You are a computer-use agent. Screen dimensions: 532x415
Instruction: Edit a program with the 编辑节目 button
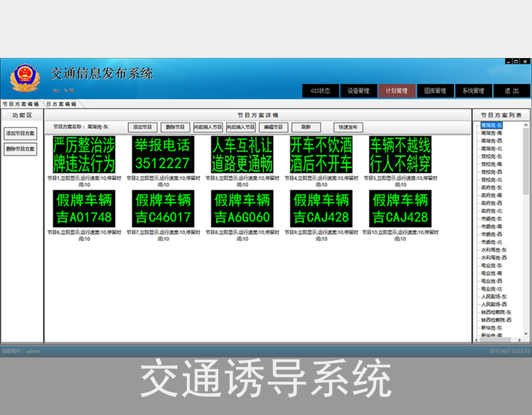point(274,127)
